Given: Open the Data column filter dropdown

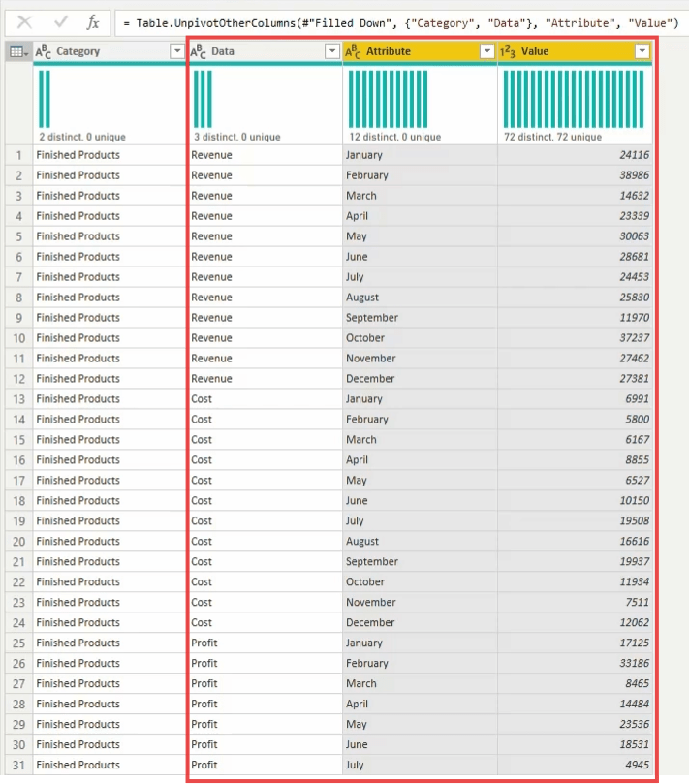Looking at the screenshot, I should click(x=331, y=51).
